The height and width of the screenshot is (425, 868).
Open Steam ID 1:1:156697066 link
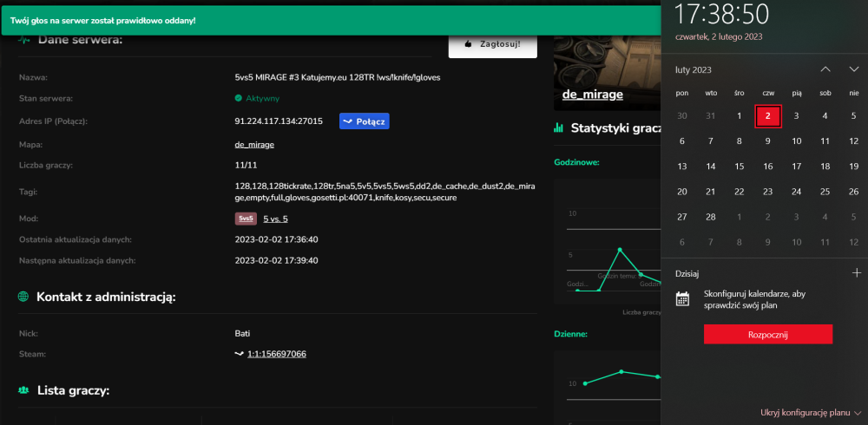tap(277, 354)
